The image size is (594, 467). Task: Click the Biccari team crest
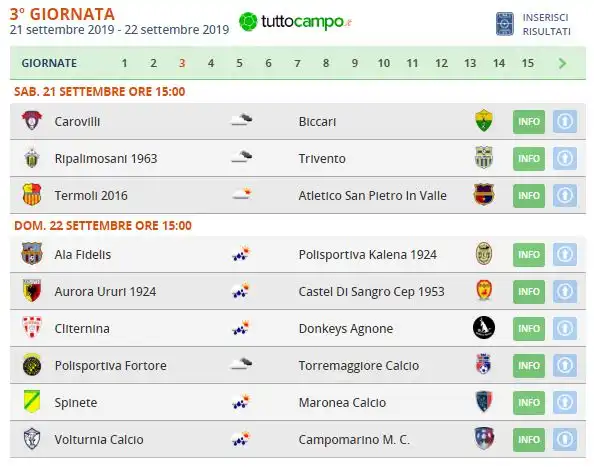[484, 121]
